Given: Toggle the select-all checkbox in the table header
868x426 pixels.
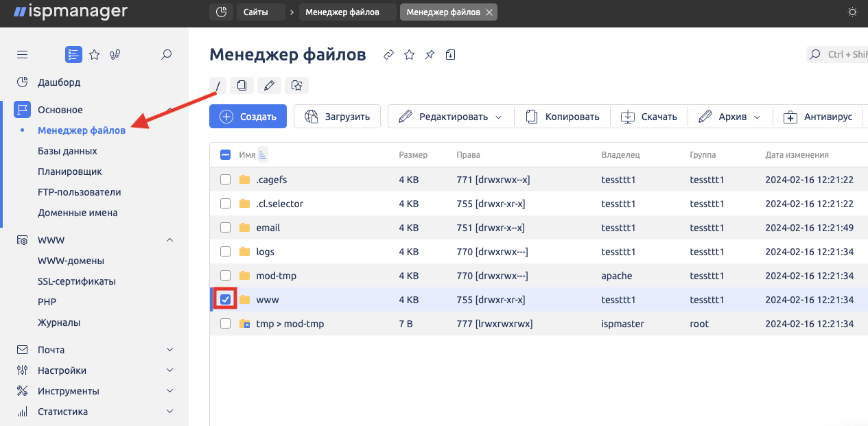Looking at the screenshot, I should [x=225, y=155].
